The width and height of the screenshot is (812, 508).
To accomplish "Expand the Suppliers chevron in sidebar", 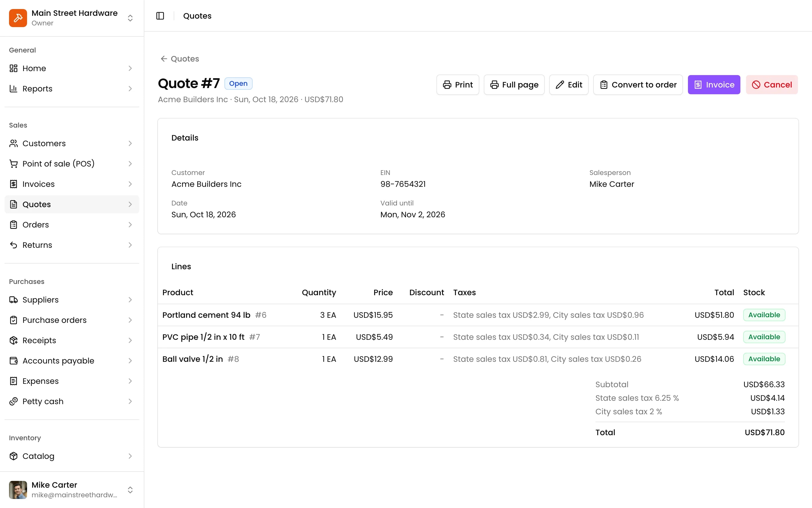I will [130, 300].
